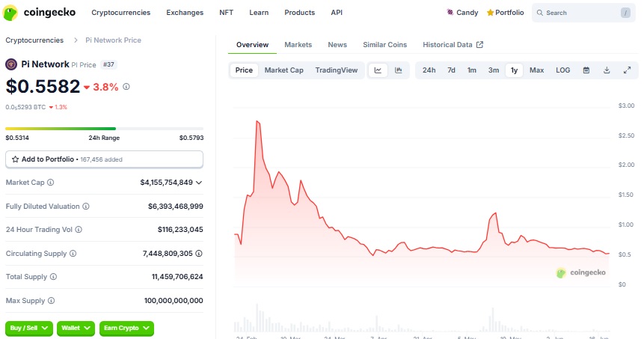The width and height of the screenshot is (644, 339).
Task: Open Exchanges nav menu
Action: coord(185,13)
